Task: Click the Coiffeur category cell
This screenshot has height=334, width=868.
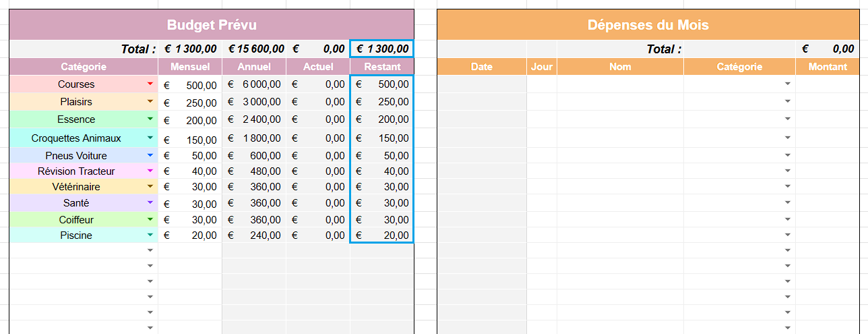Action: (x=76, y=220)
